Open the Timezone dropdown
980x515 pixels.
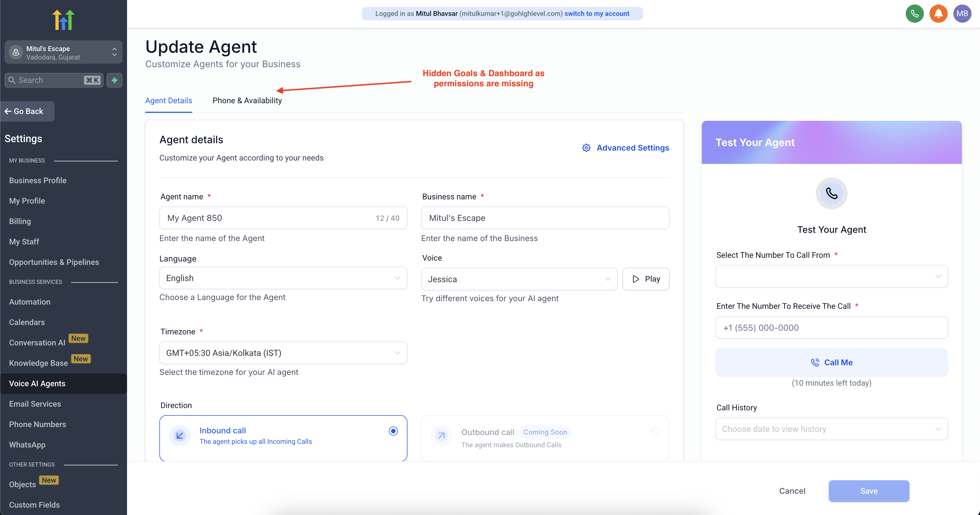point(283,353)
